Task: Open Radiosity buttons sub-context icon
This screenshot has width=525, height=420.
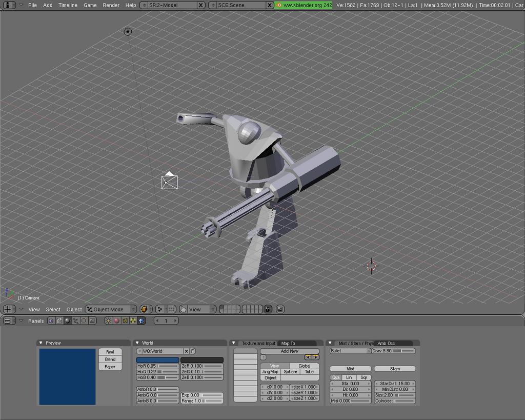Action: (x=133, y=321)
